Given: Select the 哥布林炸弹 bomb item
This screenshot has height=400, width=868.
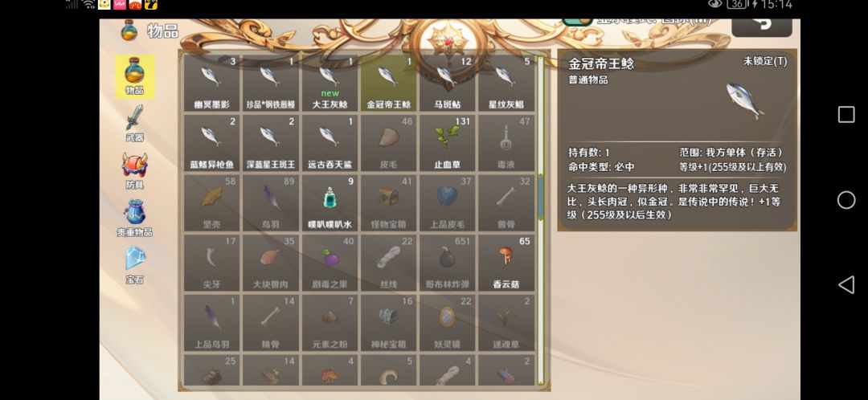Looking at the screenshot, I should coord(448,263).
